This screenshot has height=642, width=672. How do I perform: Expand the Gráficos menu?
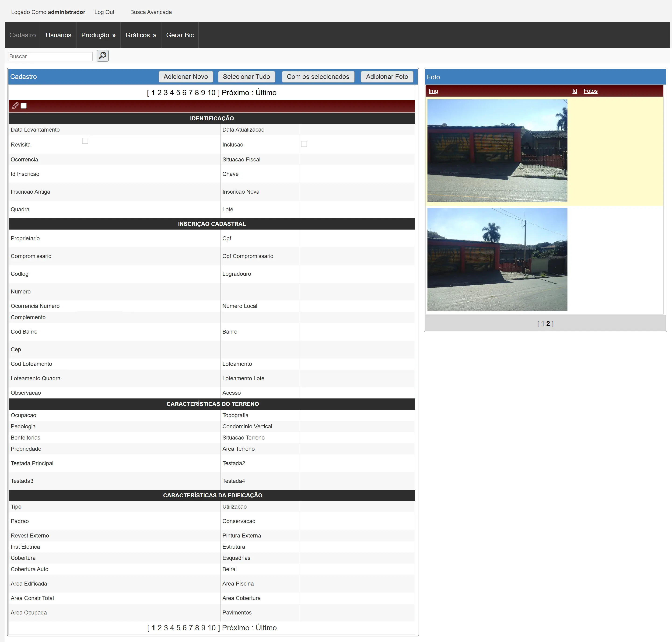pyautogui.click(x=140, y=35)
